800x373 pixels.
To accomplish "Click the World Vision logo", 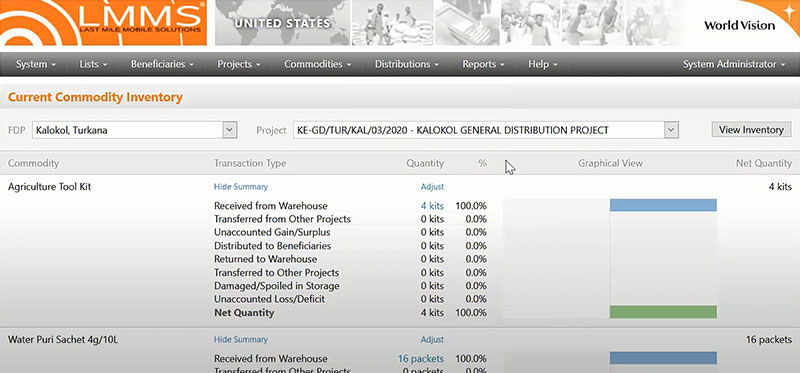I will (739, 25).
